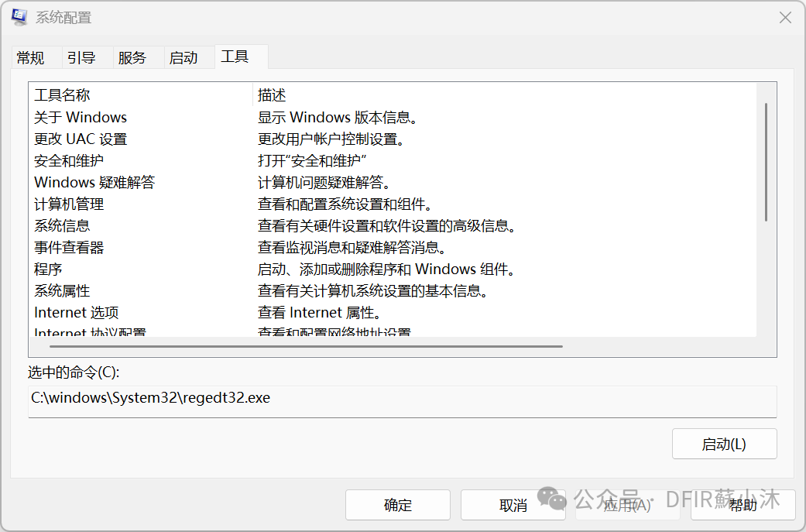Close the 系统配置 window

click(x=785, y=18)
